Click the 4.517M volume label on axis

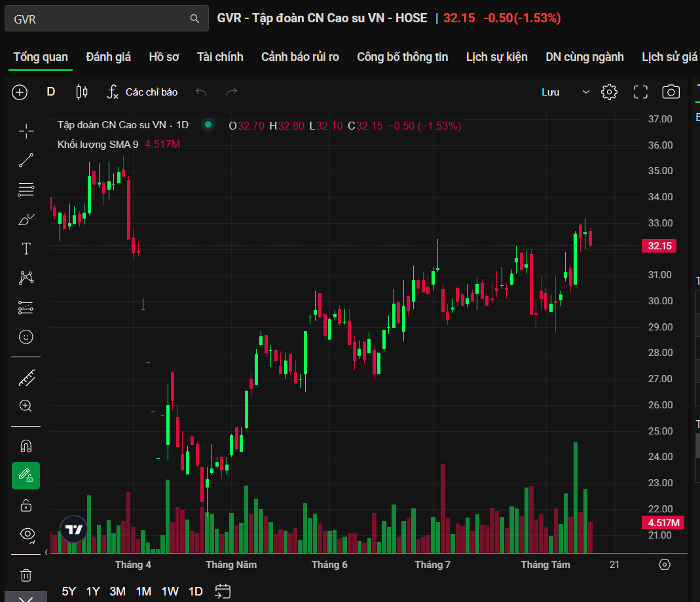click(663, 523)
